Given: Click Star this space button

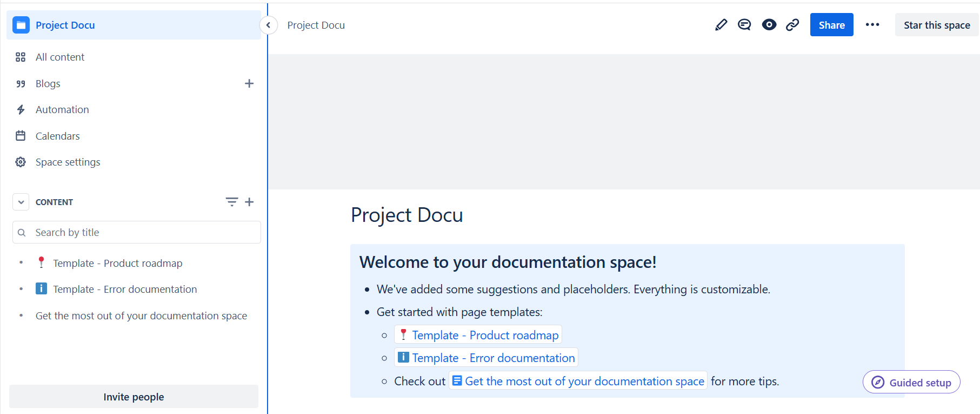Looking at the screenshot, I should tap(937, 25).
